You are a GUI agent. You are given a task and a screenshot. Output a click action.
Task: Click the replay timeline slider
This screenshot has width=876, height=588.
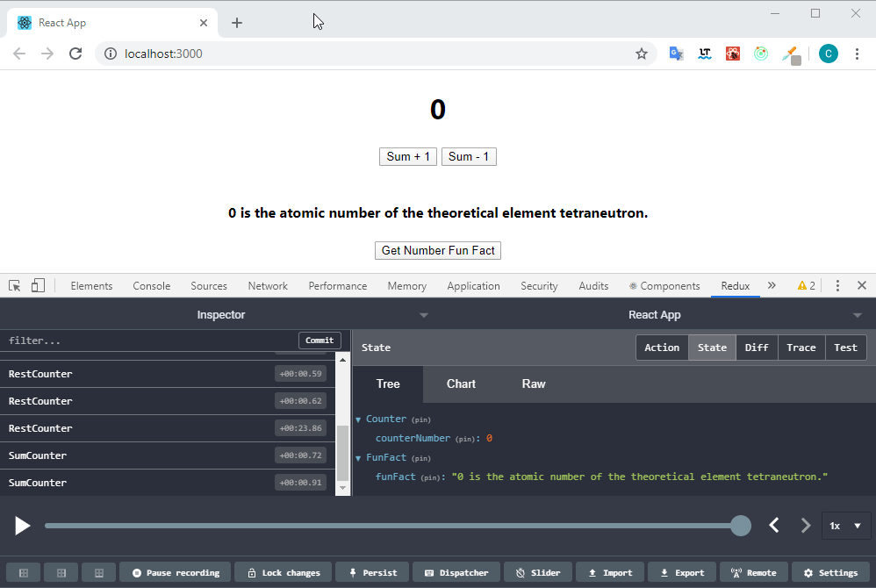coord(395,525)
